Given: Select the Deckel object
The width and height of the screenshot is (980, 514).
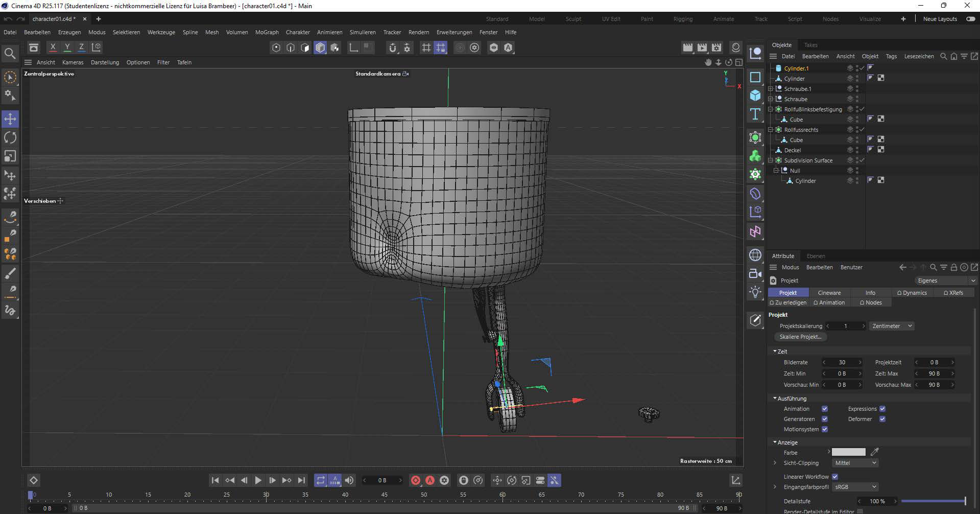Looking at the screenshot, I should tap(793, 150).
